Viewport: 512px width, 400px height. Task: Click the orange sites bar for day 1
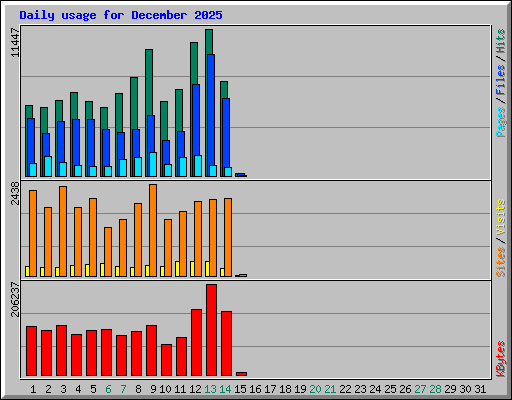pyautogui.click(x=33, y=233)
